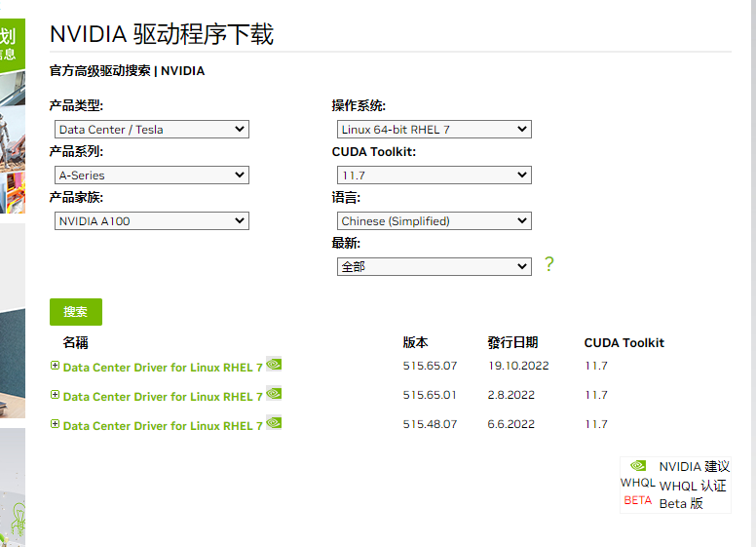Expand the driver row for version 515.65.01
Image resolution: width=756 pixels, height=547 pixels.
55,395
